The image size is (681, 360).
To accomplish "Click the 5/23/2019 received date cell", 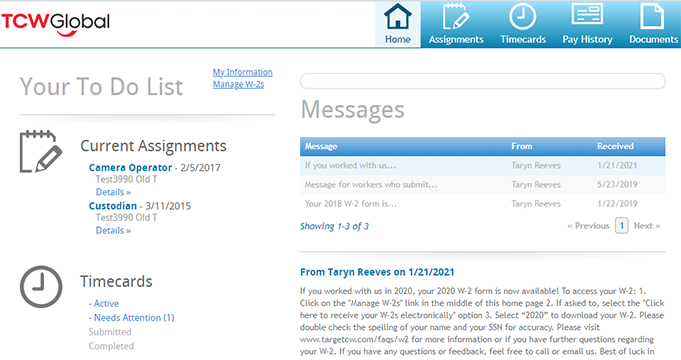I will 617,185.
